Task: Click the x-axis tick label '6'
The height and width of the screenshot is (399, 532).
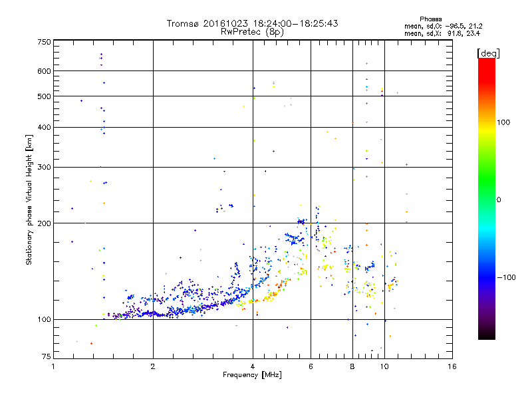Action: pos(311,366)
